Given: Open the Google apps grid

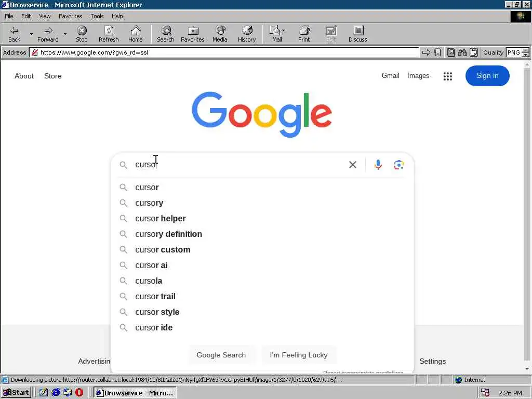Looking at the screenshot, I should (447, 76).
